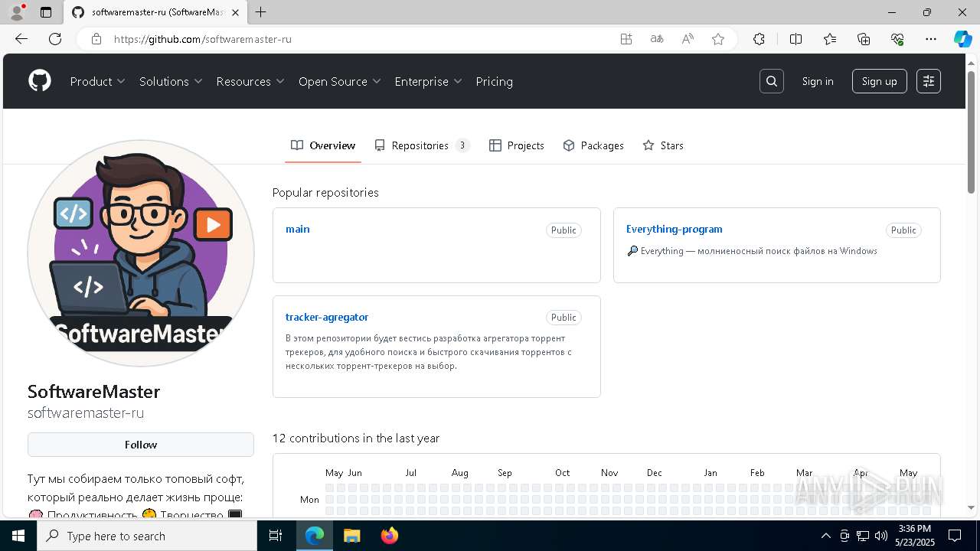Click the SoftwareMaster profile avatar
The width and height of the screenshot is (980, 551).
click(141, 253)
